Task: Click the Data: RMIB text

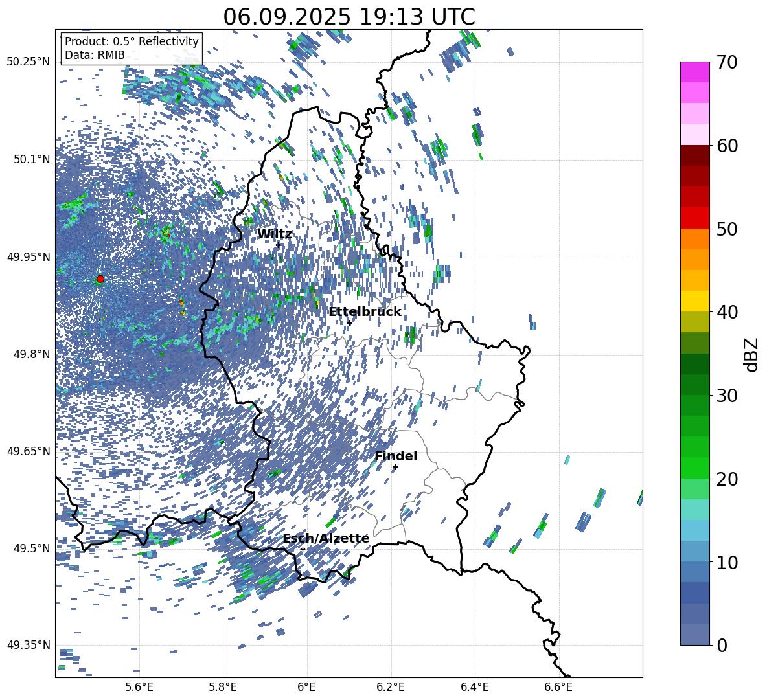Action: 95,55
